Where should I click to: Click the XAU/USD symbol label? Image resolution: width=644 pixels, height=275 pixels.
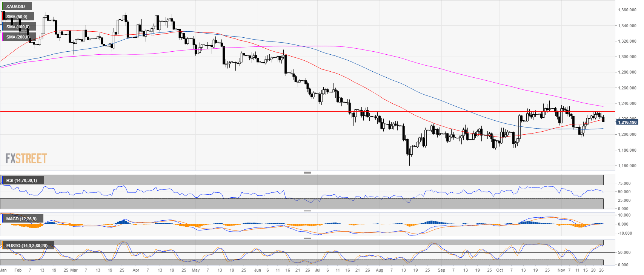click(x=16, y=6)
